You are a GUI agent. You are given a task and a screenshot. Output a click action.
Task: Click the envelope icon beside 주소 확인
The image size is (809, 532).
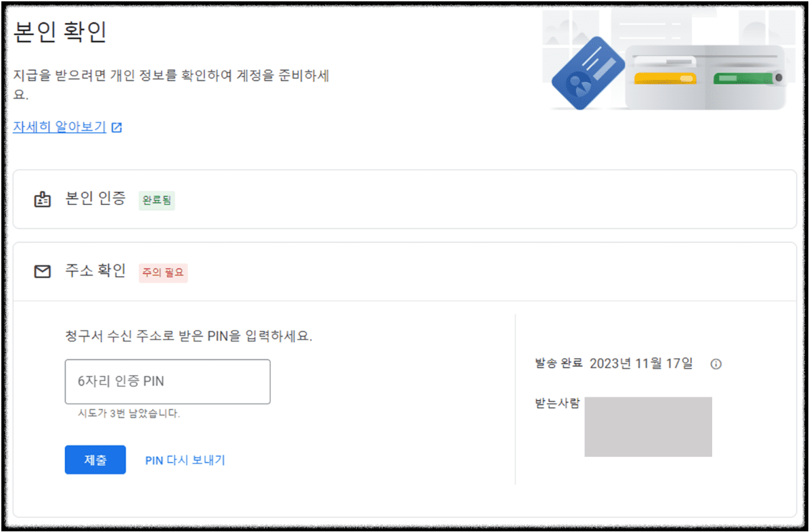point(43,271)
